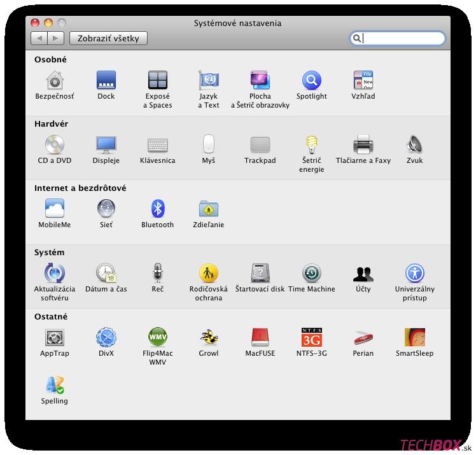Click the Zobraziť všetky button
Viewport: 476px width, 455px height.
(x=108, y=38)
